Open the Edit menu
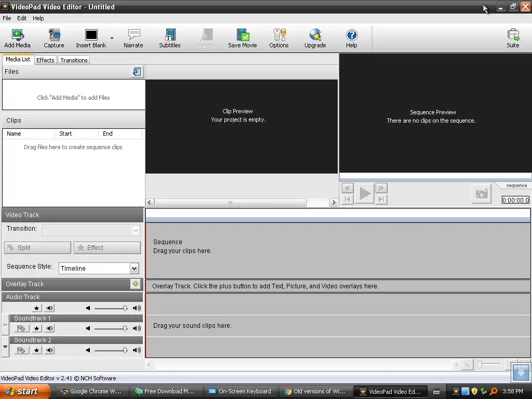Viewport: 532px width, 399px height. point(22,18)
